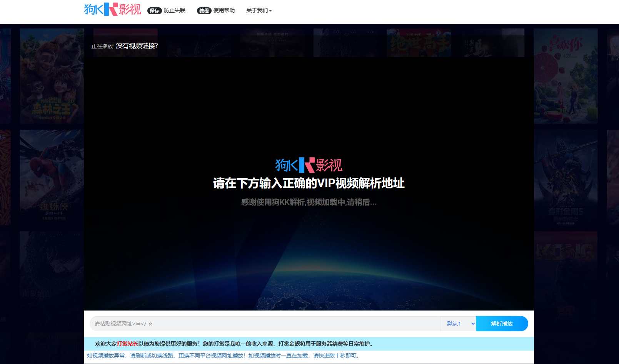Select the Boonie Bears 森林之王 poster
This screenshot has height=364, width=619.
point(52,77)
